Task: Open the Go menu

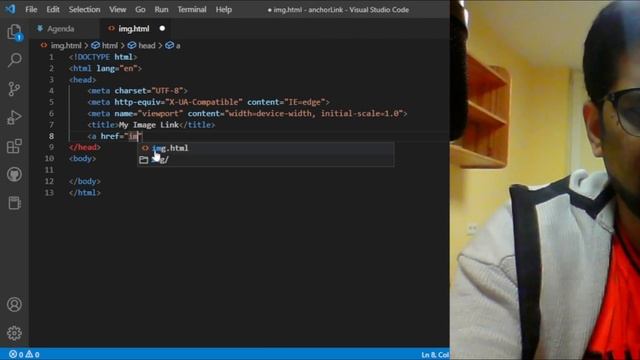Action: [140, 9]
